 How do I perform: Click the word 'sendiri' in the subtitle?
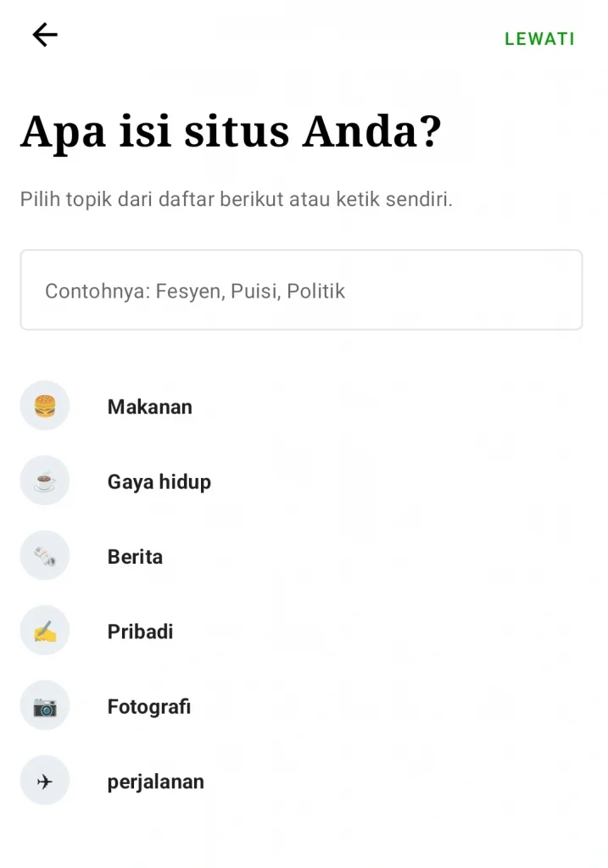point(419,199)
